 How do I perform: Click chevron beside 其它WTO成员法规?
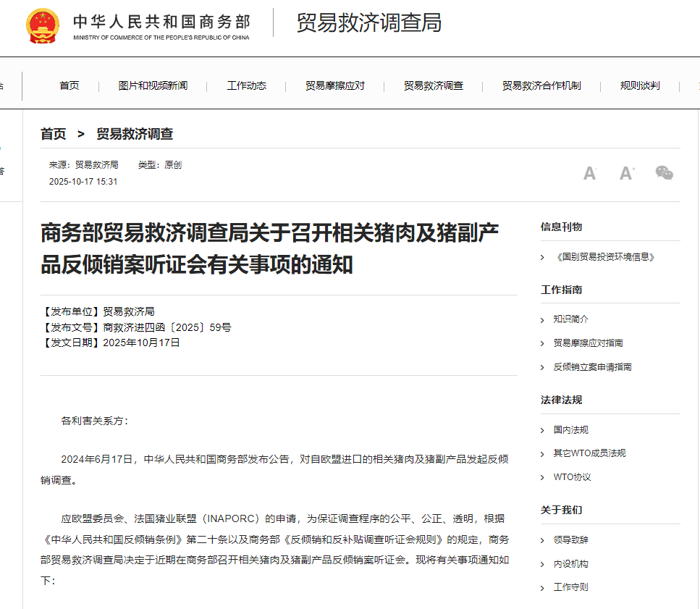[x=542, y=455]
